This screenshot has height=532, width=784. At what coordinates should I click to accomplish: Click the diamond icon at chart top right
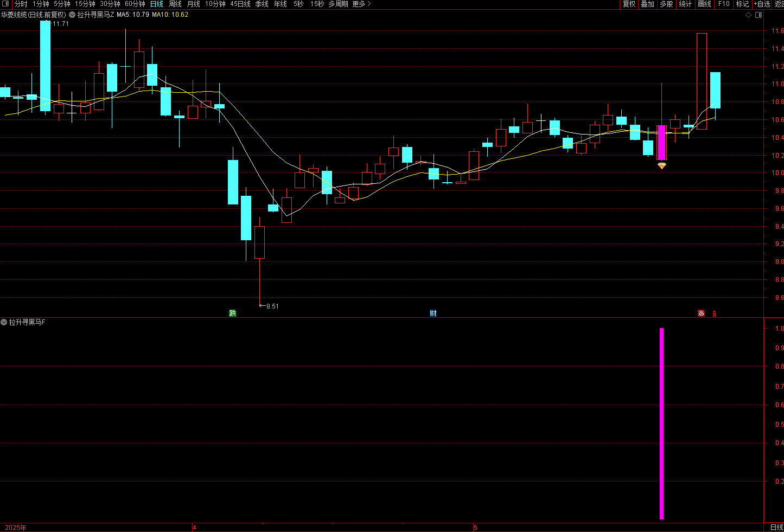click(749, 15)
